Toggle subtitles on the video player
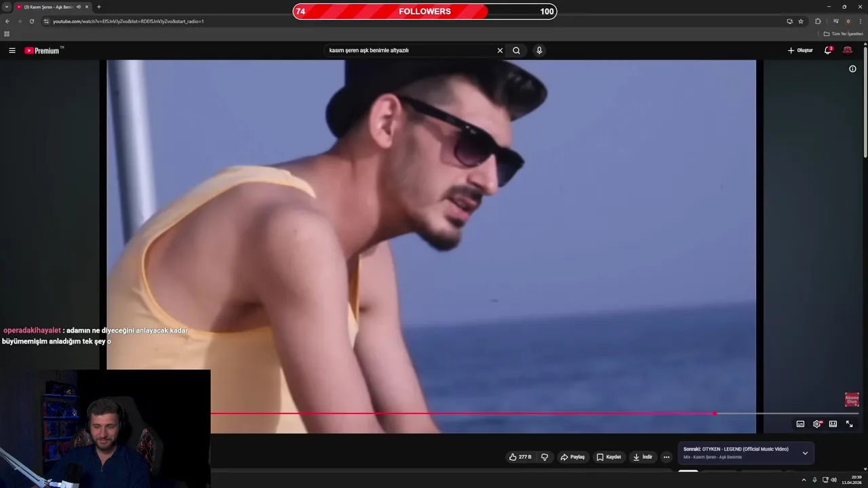Viewport: 868px width, 488px height. [x=800, y=424]
